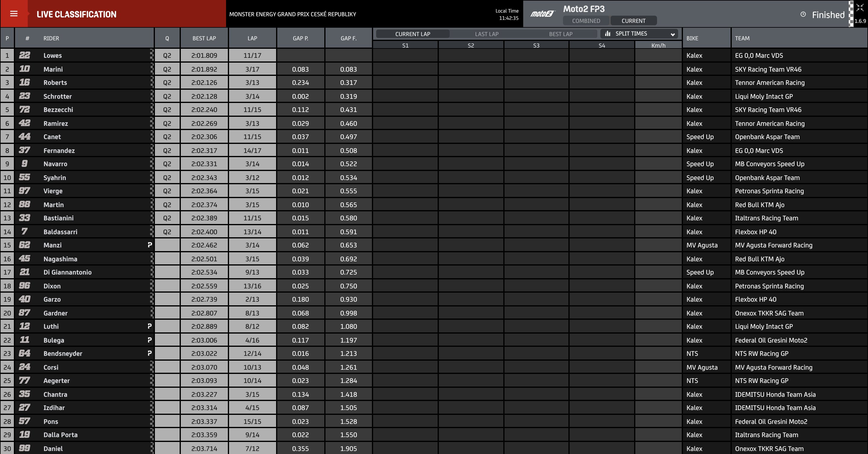Click the pit P icon for Luthi
Screen dimensions: 868x454
150,326
